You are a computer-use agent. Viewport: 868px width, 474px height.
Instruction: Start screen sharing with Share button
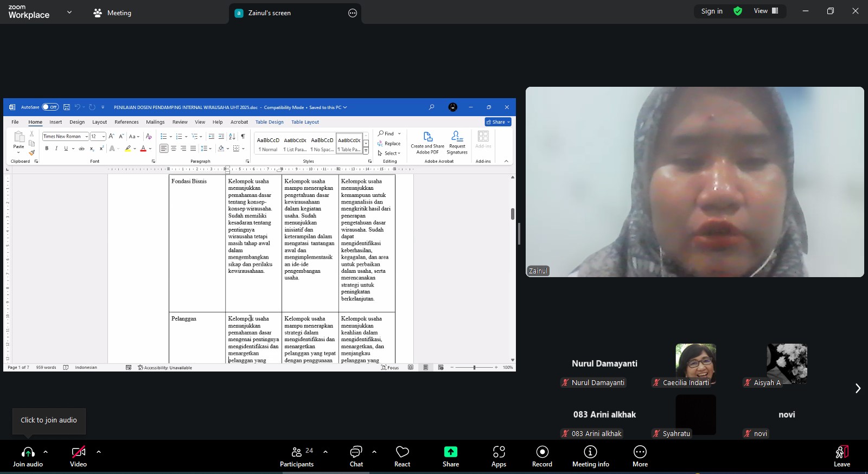(450, 456)
